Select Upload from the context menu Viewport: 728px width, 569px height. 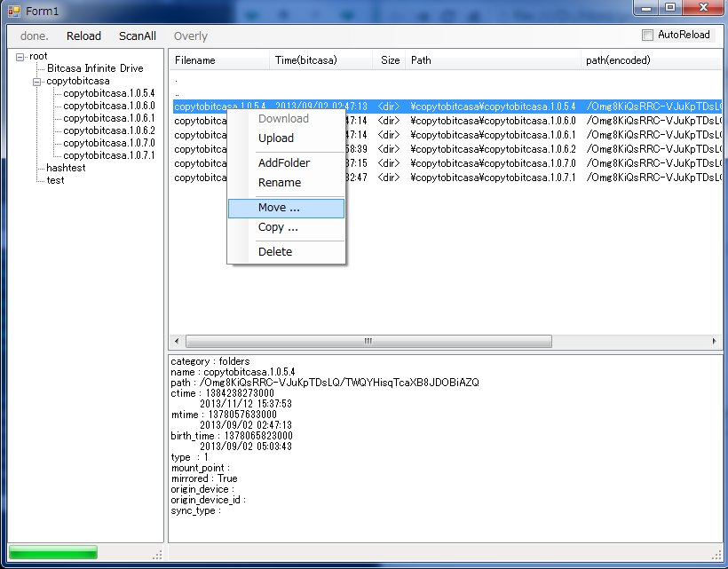(x=275, y=138)
